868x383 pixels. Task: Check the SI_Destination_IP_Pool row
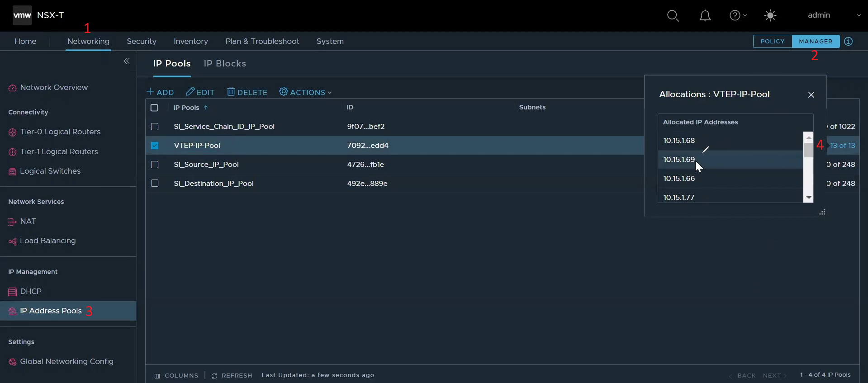(155, 184)
